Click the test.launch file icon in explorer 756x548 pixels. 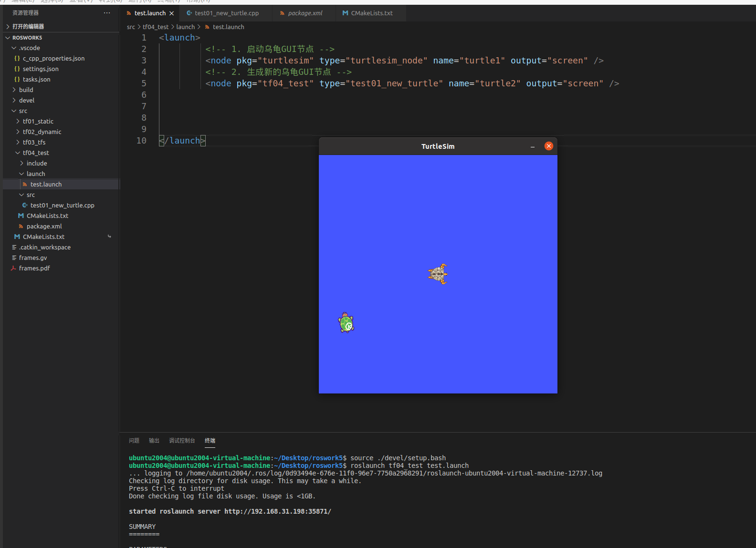click(25, 184)
